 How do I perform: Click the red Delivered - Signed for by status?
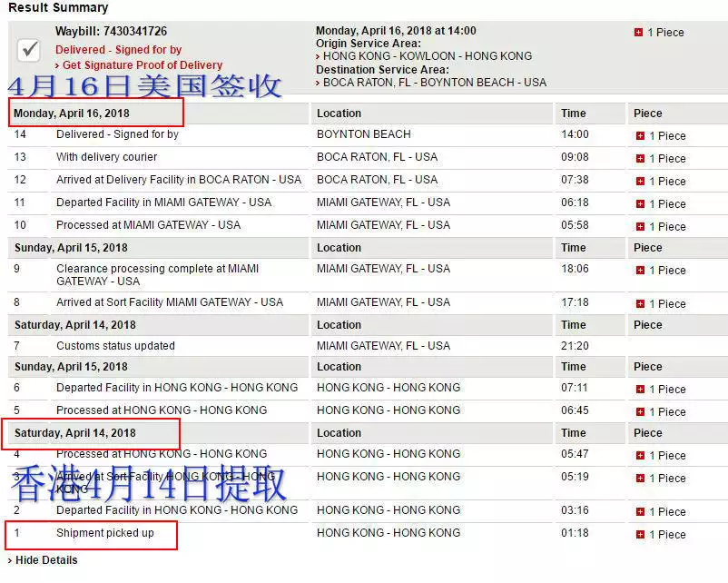pyautogui.click(x=118, y=49)
